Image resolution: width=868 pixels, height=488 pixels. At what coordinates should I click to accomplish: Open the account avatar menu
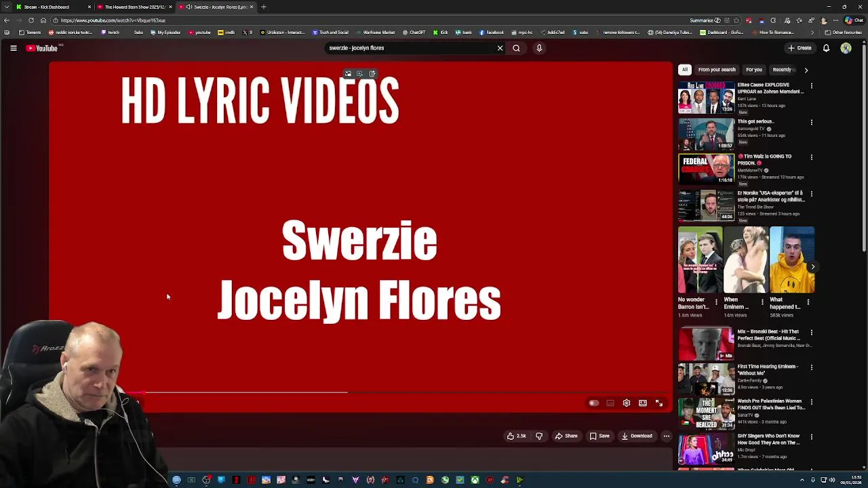(x=846, y=48)
